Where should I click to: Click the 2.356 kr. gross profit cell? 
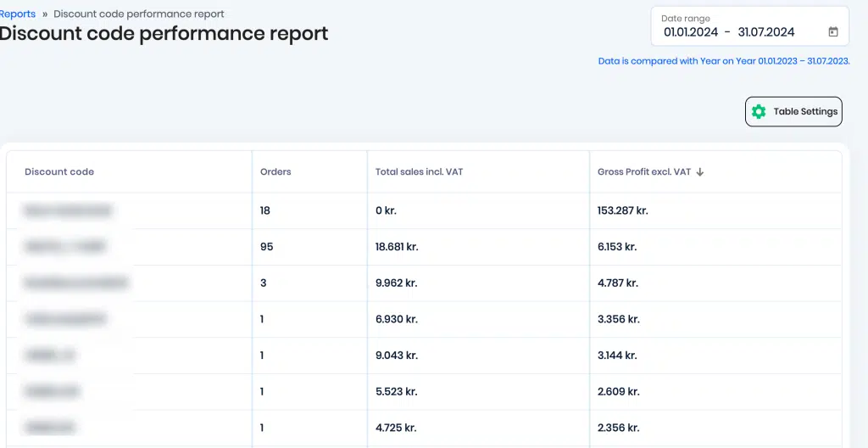pos(618,428)
